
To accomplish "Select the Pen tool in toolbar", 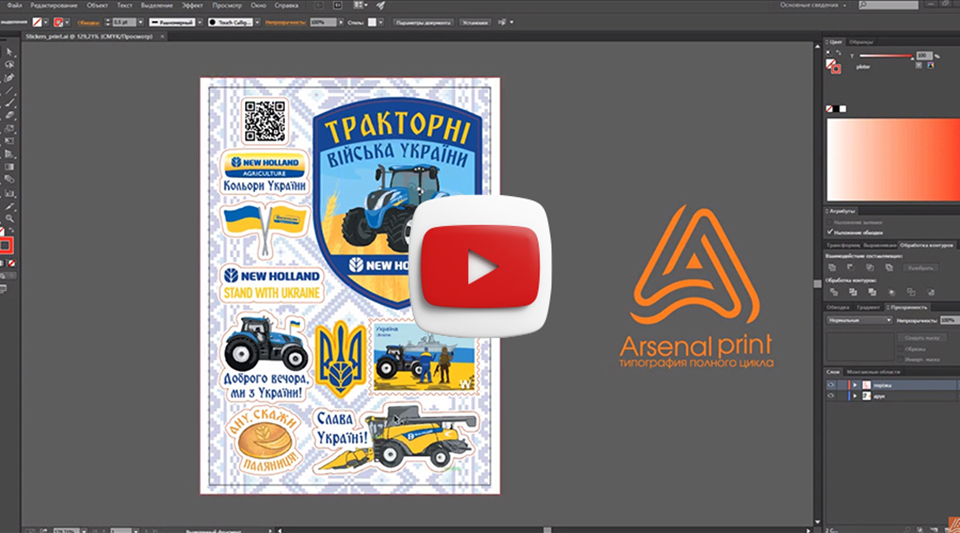I will 9,77.
